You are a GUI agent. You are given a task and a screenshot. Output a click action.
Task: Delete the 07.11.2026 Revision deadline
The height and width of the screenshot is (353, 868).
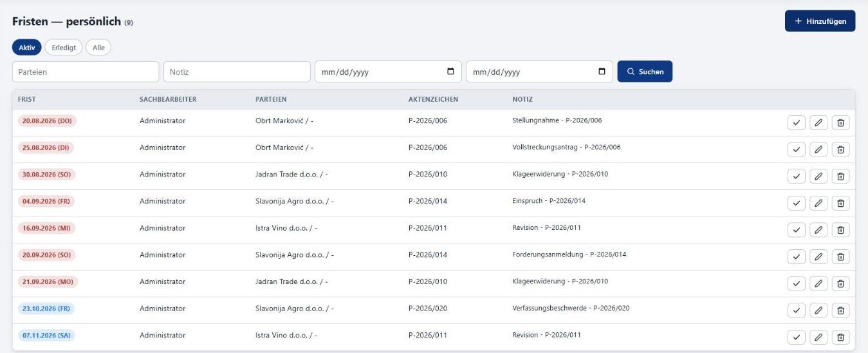coord(840,337)
